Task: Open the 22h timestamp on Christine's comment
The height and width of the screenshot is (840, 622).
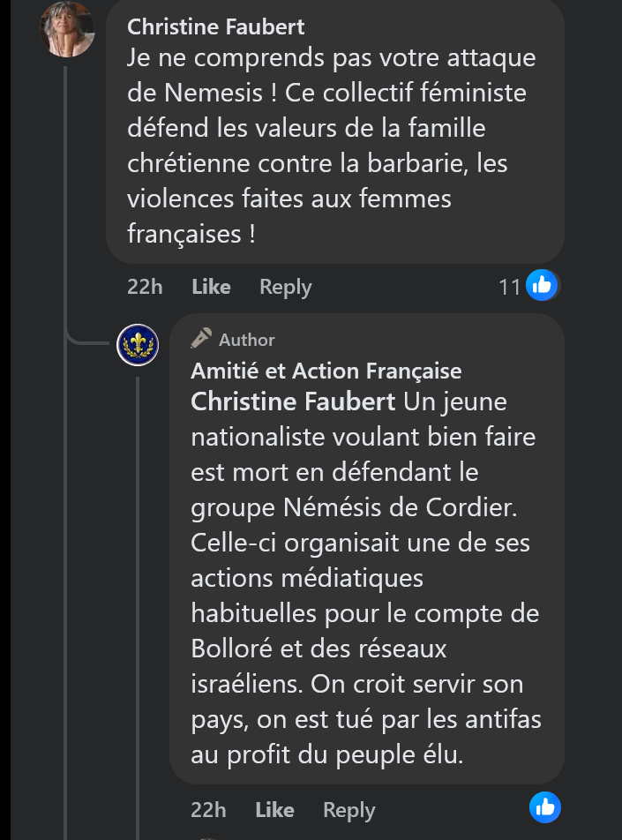Action: click(x=145, y=287)
